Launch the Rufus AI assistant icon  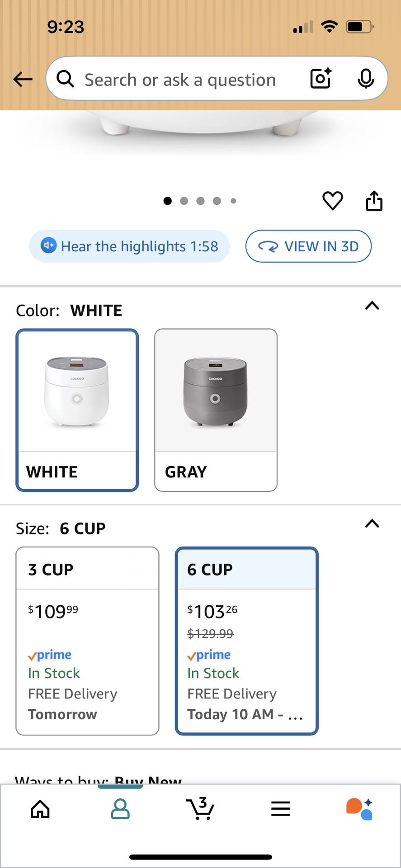(359, 808)
